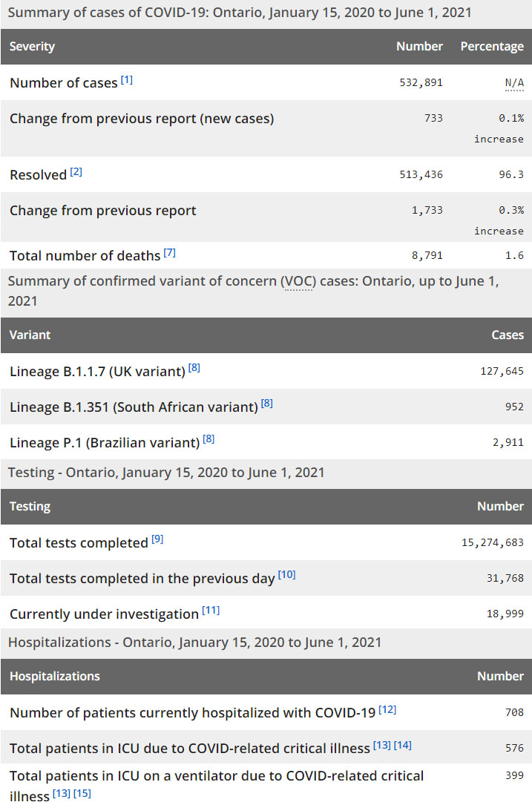Click footnote 15 in the ventilator row
This screenshot has height=805, width=532.
pos(82,795)
